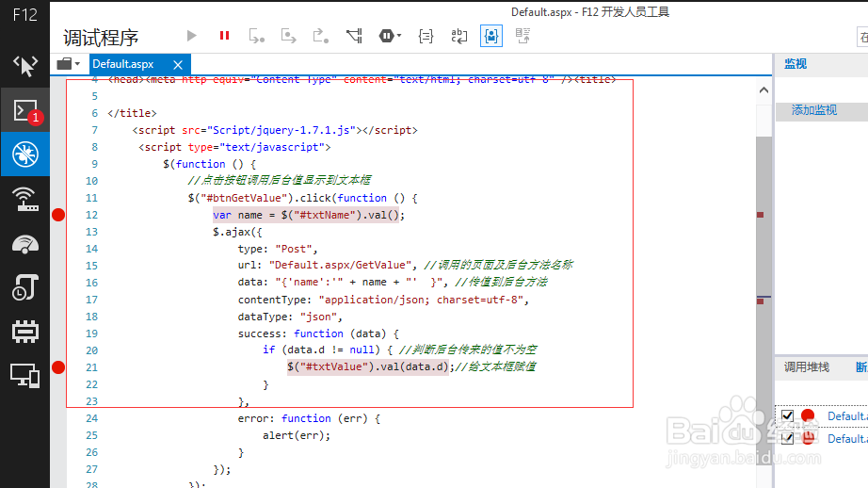Screen dimensions: 868x488
Task: Click the '调试程序' debugger heading
Action: 101,38
